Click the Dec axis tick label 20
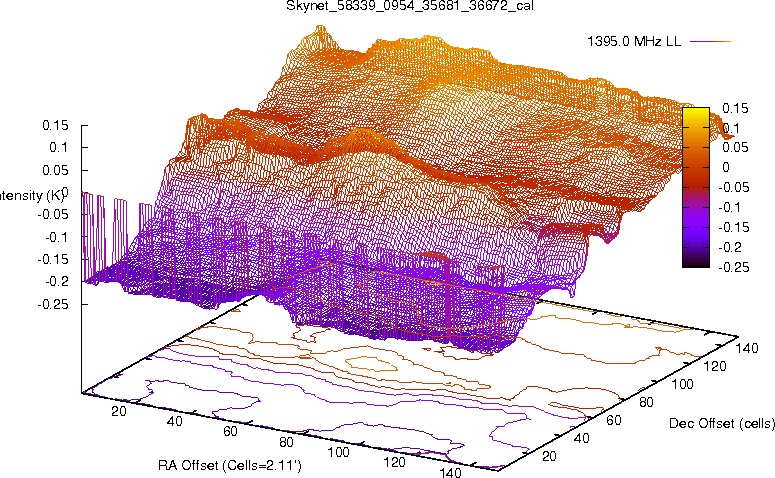The height and width of the screenshot is (478, 775). tap(550, 456)
